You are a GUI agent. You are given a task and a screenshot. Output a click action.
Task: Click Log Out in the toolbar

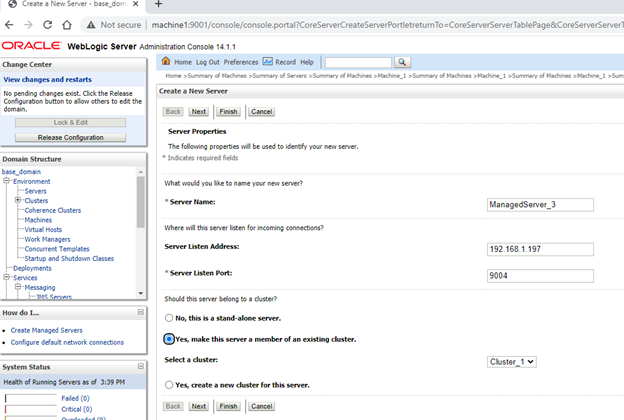(x=207, y=62)
